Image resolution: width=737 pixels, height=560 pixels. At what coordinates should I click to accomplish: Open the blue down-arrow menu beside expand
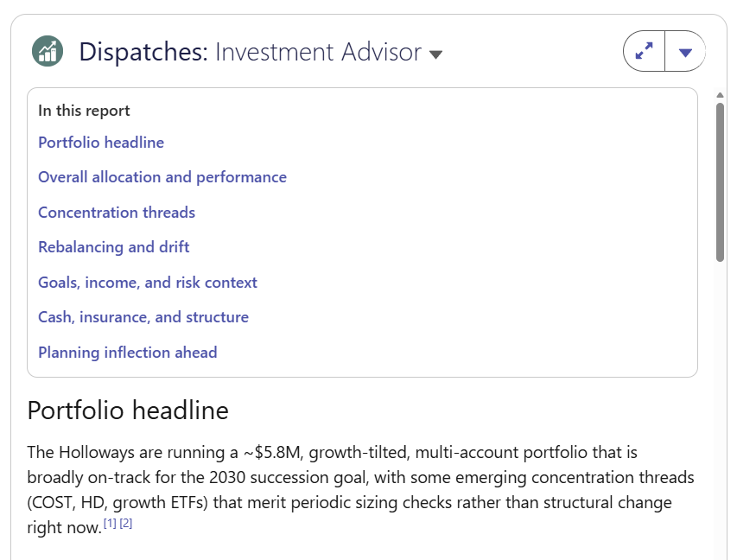685,51
